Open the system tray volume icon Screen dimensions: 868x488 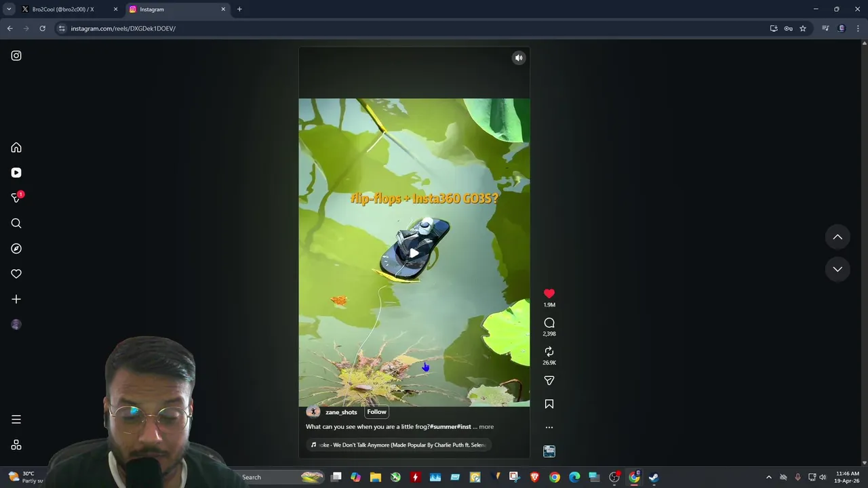point(823,477)
